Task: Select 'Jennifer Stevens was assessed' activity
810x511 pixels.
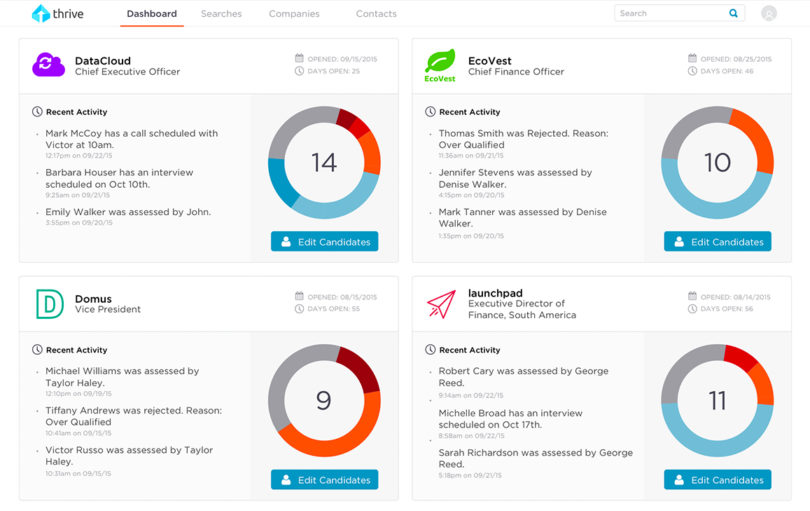Action: [515, 183]
